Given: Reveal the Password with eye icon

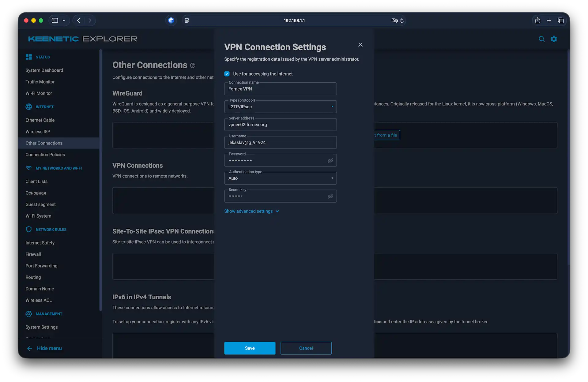Looking at the screenshot, I should (330, 160).
